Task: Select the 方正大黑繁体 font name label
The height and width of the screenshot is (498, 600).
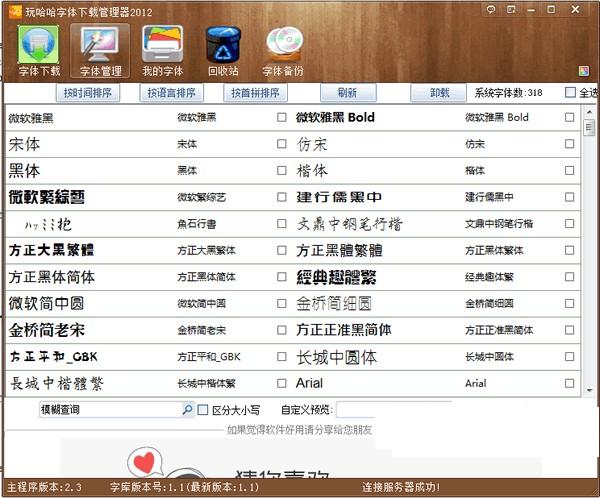Action: 206,251
